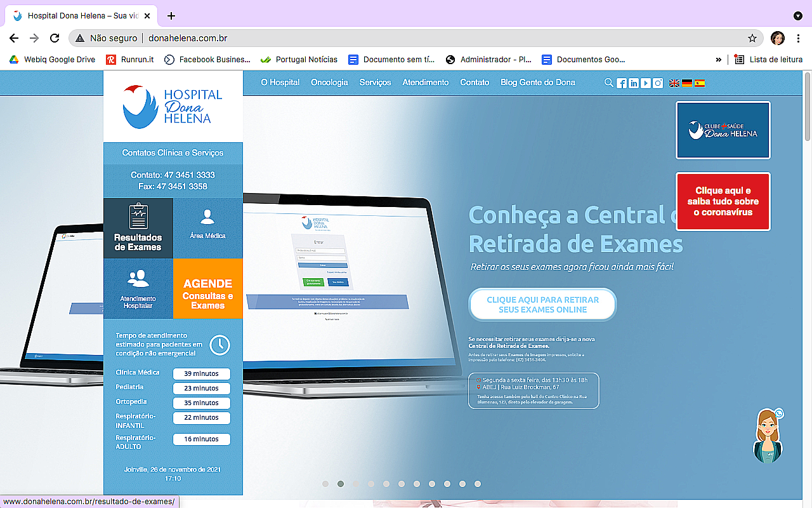Click Respiratório-INFANTIL 22 minutos value
Screen dimensions: 812x508
click(x=202, y=417)
